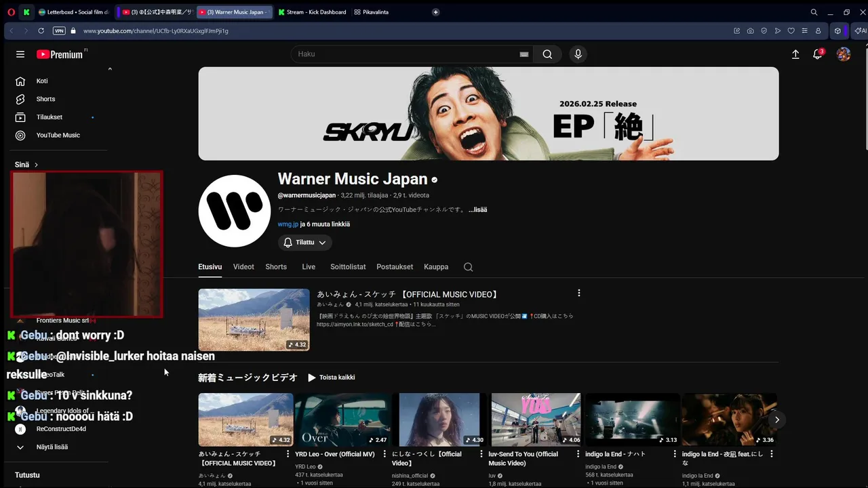Expand channel description with ...lisää
Viewport: 868px width, 488px height.
pyautogui.click(x=477, y=209)
